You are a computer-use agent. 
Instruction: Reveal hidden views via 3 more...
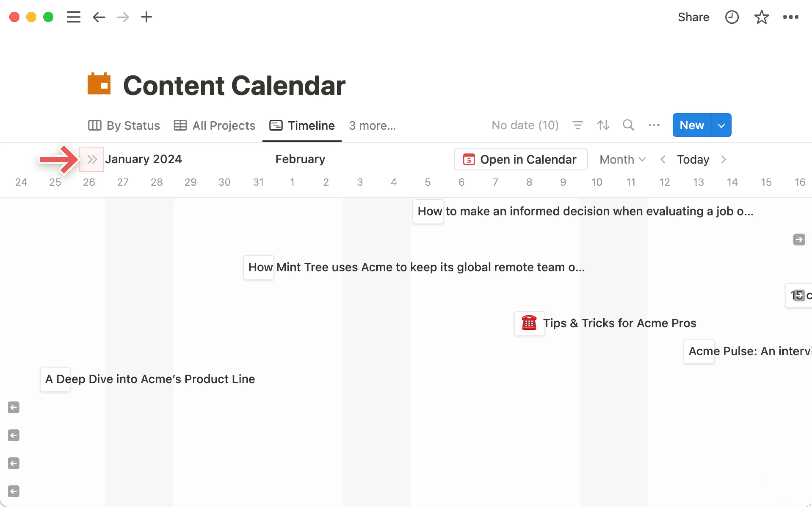372,125
